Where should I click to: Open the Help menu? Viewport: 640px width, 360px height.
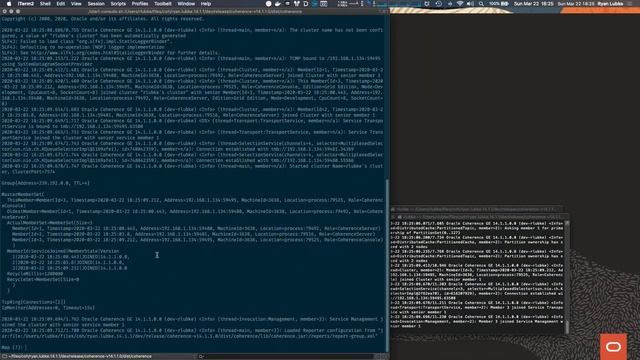tap(206, 4)
